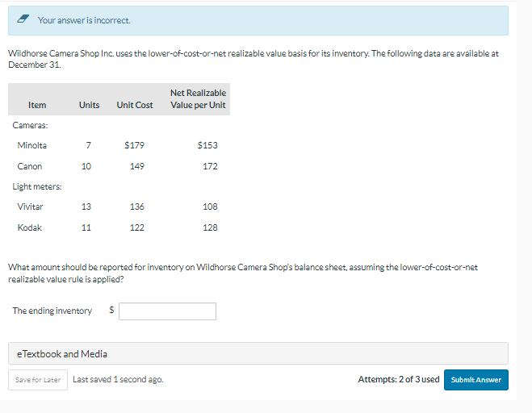Viewport: 532px width, 413px height.
Task: Click the Canon net realizable value 172
Action: click(211, 166)
